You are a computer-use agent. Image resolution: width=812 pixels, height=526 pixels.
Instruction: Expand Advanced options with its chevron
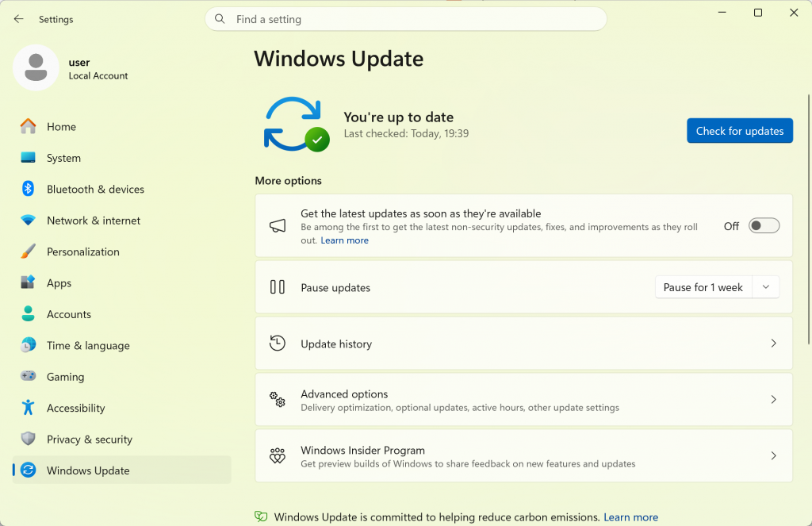774,400
